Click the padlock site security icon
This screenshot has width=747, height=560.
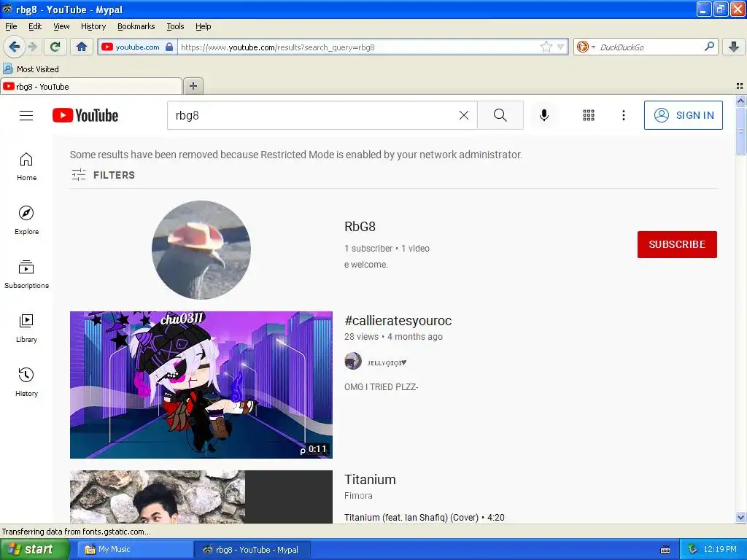tap(169, 47)
